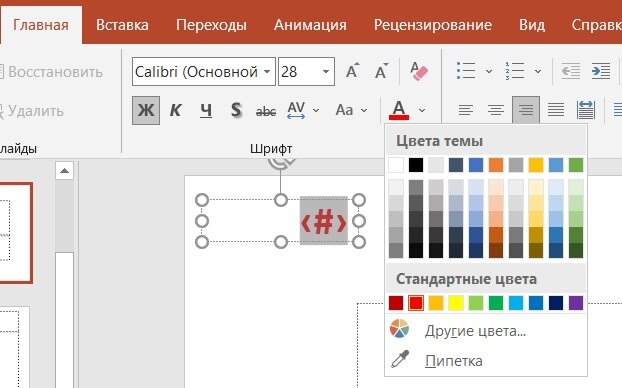The image size is (622, 388).
Task: Pick the yellow standard color swatch
Action: coord(456,303)
